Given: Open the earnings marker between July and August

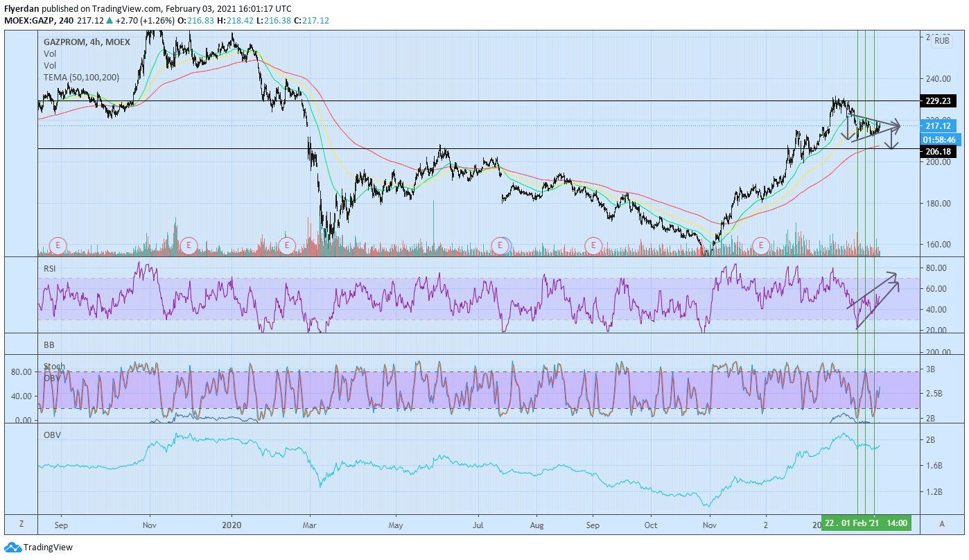Looking at the screenshot, I should [x=500, y=245].
